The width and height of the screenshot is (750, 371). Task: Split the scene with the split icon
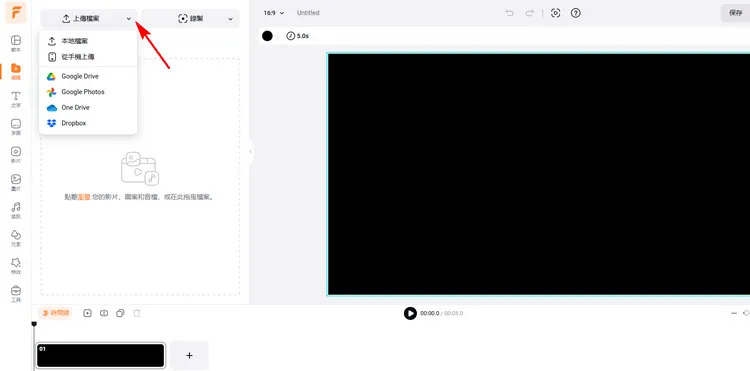pos(104,313)
